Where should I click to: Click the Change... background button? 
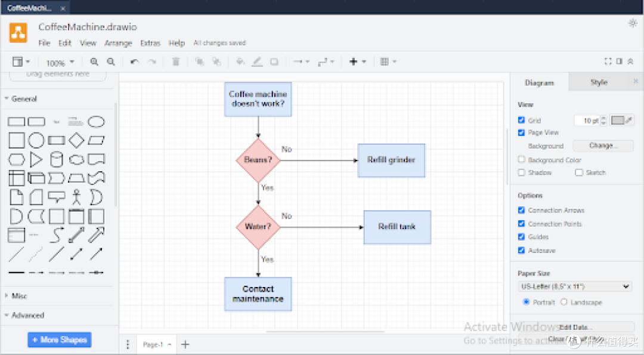(x=603, y=146)
